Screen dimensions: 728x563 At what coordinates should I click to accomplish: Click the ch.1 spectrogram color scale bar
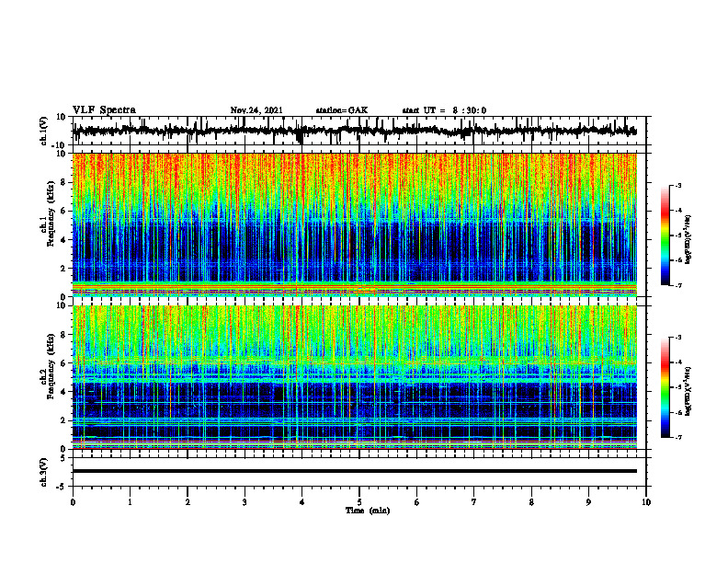pos(665,236)
